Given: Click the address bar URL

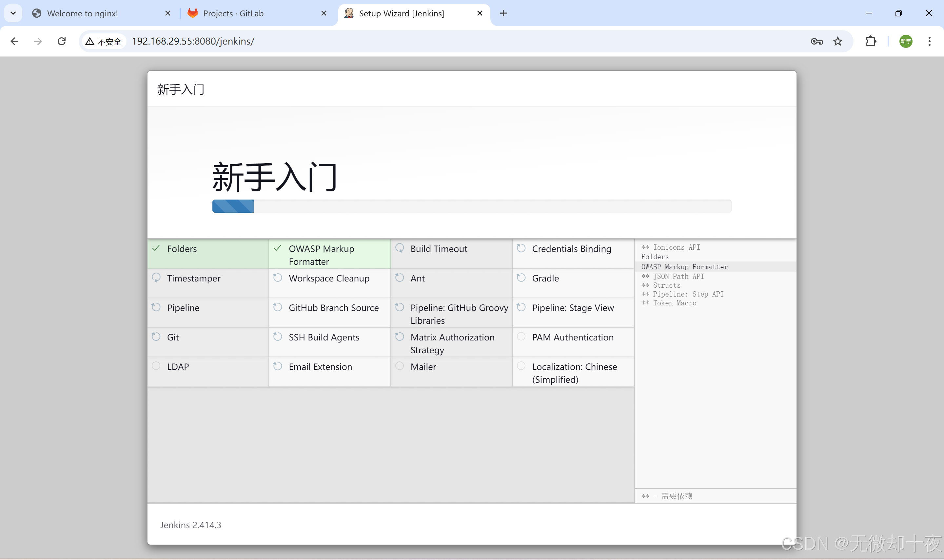Looking at the screenshot, I should coord(193,41).
